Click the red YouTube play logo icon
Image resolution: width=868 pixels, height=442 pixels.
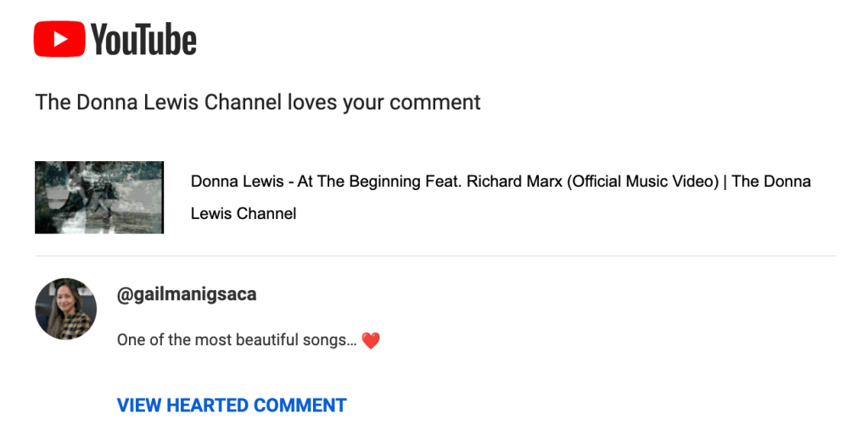59,39
